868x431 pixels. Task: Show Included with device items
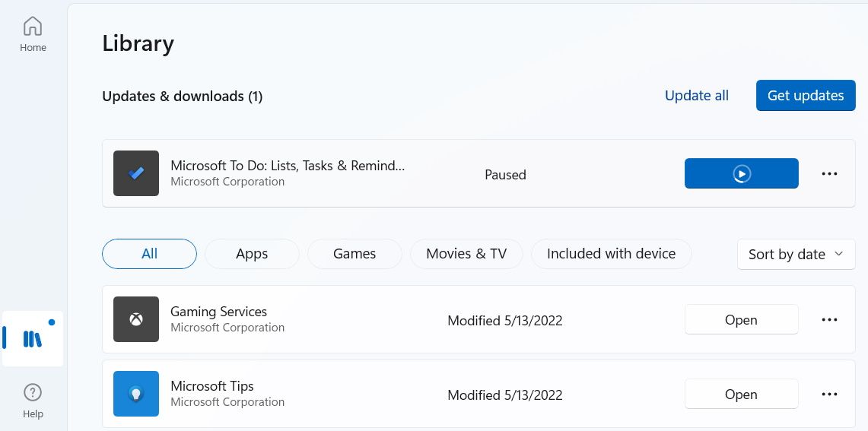(x=611, y=254)
